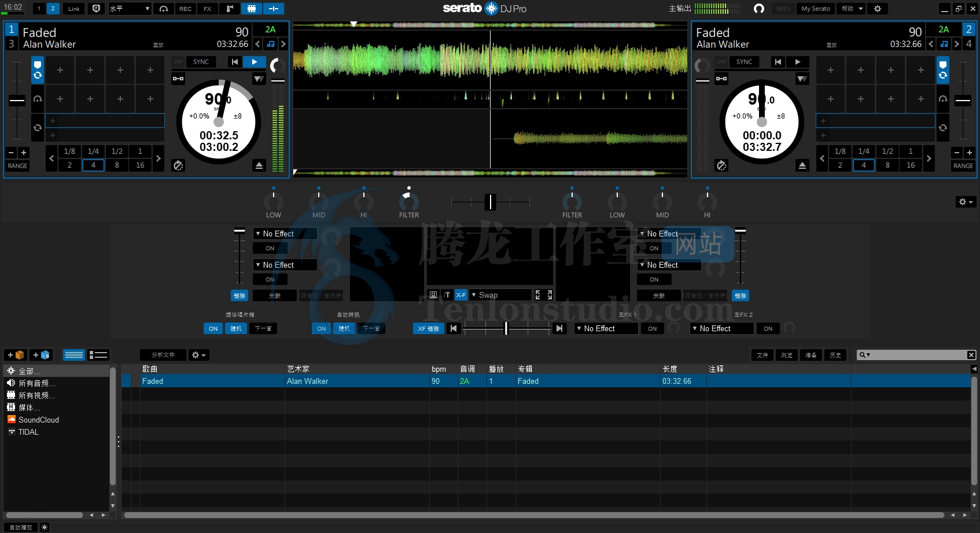
Task: Open 水平 display mode dropdown
Action: coord(130,9)
